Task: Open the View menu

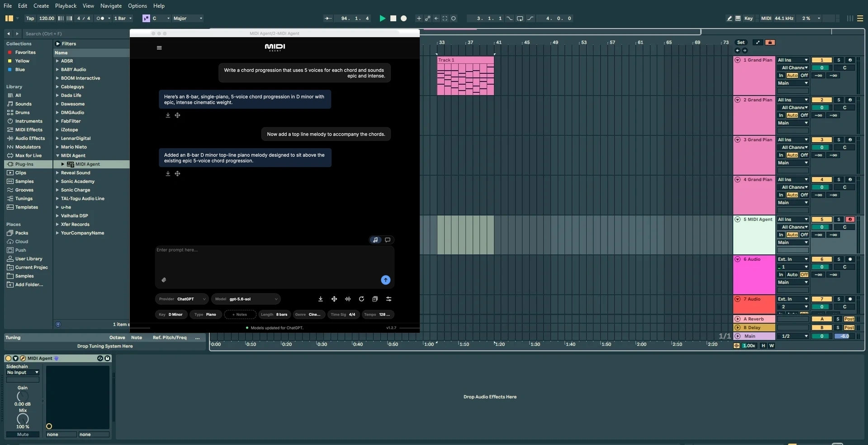Action: point(88,6)
